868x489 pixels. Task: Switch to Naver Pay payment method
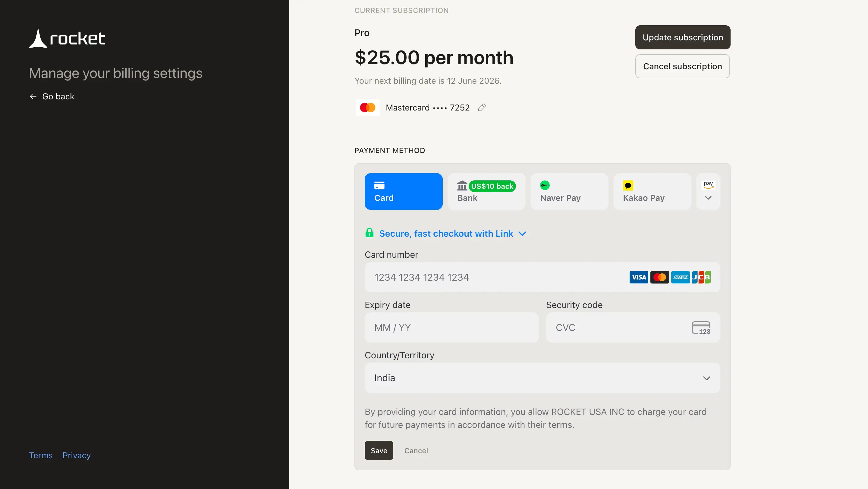(x=569, y=192)
